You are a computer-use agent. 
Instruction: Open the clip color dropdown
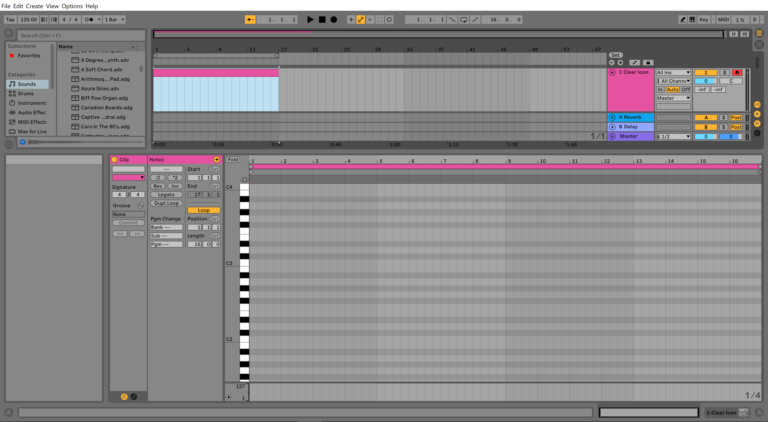pyautogui.click(x=128, y=177)
